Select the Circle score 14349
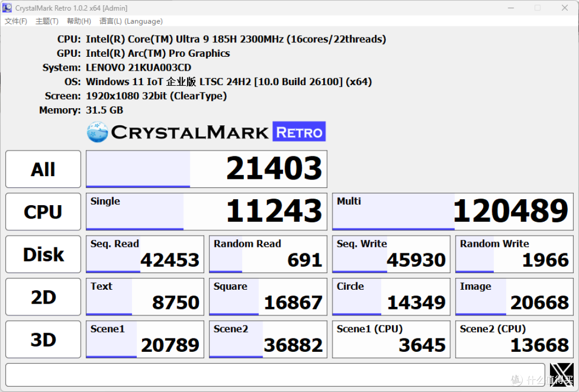This screenshot has height=392, width=579. 391,297
